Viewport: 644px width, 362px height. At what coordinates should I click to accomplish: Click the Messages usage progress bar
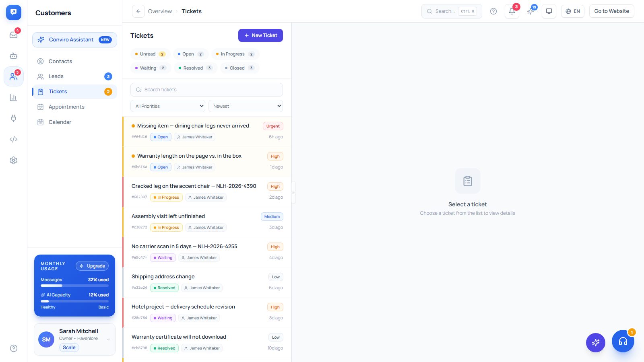click(74, 286)
